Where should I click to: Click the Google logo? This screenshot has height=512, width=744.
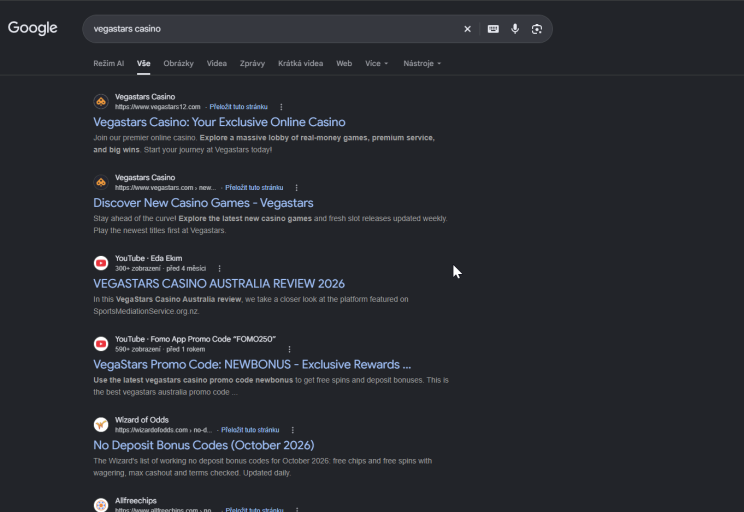click(33, 28)
